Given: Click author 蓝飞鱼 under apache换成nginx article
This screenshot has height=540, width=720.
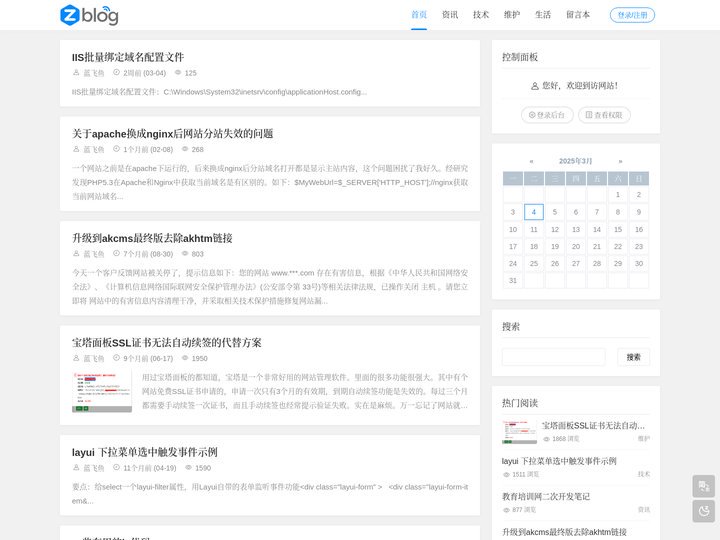Looking at the screenshot, I should pos(94,150).
